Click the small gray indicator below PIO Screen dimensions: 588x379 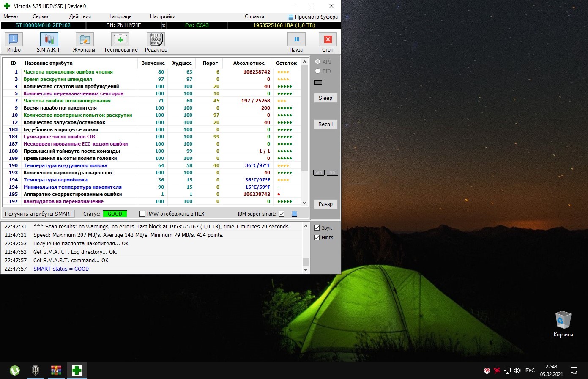[318, 82]
